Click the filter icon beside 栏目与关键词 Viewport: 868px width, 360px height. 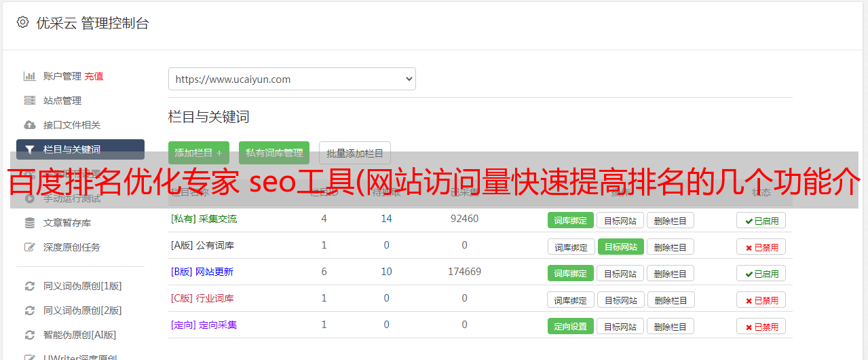point(30,149)
